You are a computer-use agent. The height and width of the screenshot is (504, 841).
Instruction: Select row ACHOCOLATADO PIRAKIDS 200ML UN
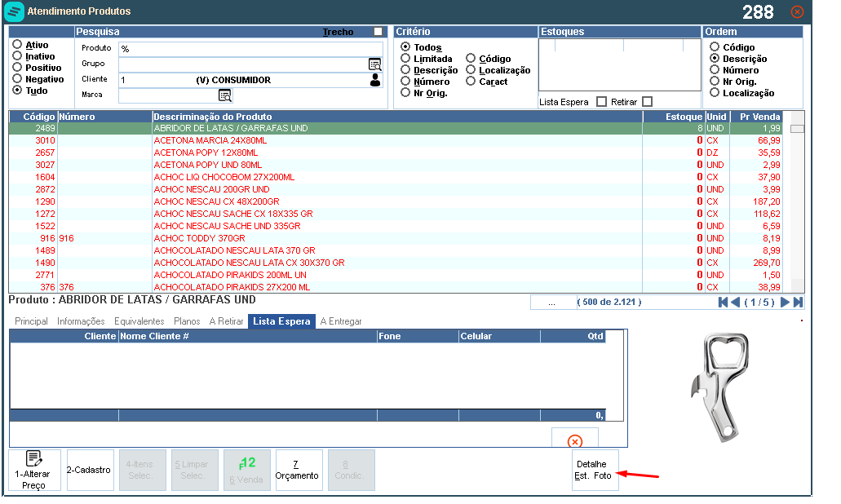pyautogui.click(x=395, y=275)
